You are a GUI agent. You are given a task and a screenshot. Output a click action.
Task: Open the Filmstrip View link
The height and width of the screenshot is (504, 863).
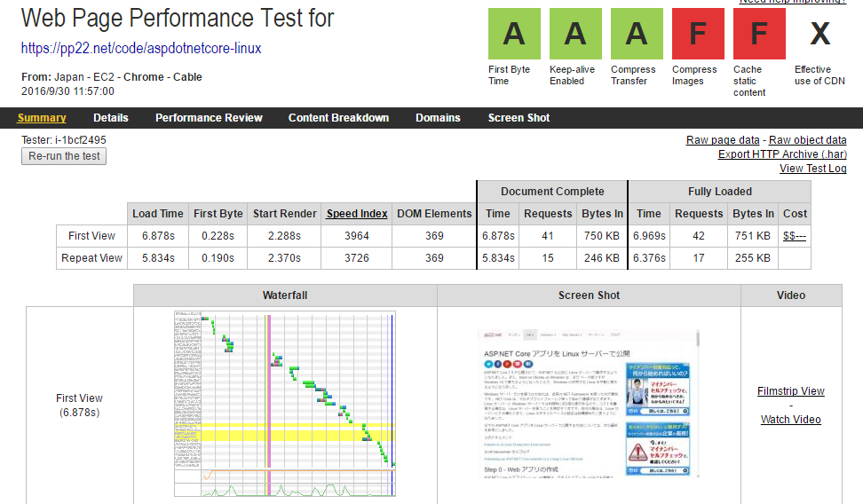pyautogui.click(x=790, y=391)
